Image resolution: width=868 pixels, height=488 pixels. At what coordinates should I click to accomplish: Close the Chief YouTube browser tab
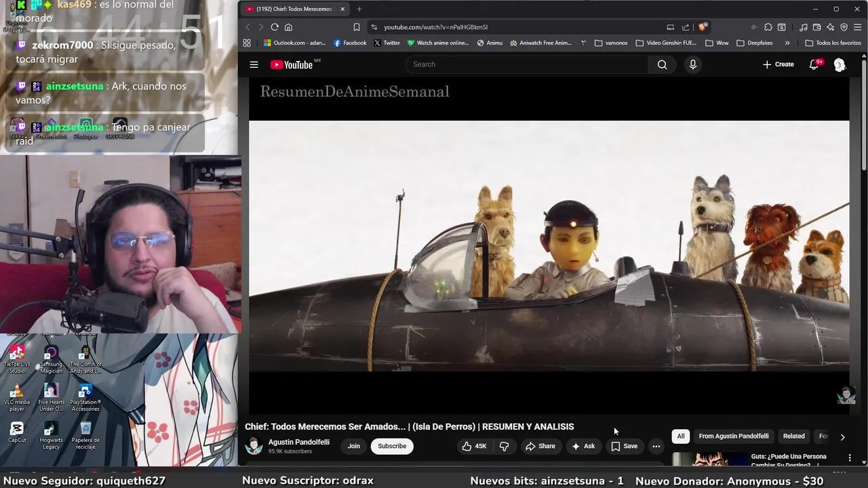(342, 9)
